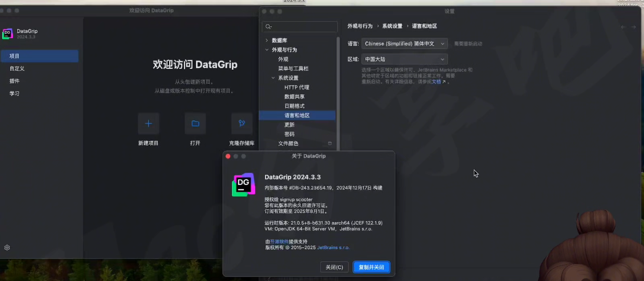Click the 运行时版本 line in the About dialog
The height and width of the screenshot is (281, 644).
click(324, 223)
